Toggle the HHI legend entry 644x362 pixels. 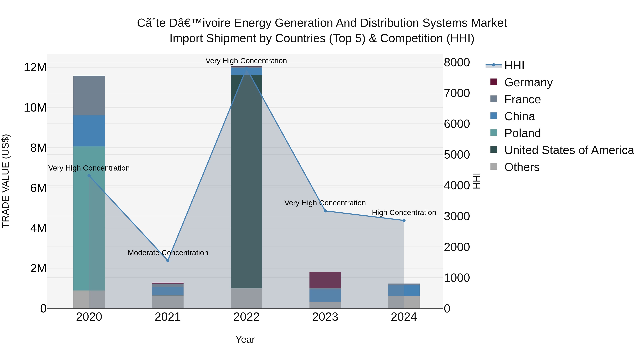(x=505, y=65)
